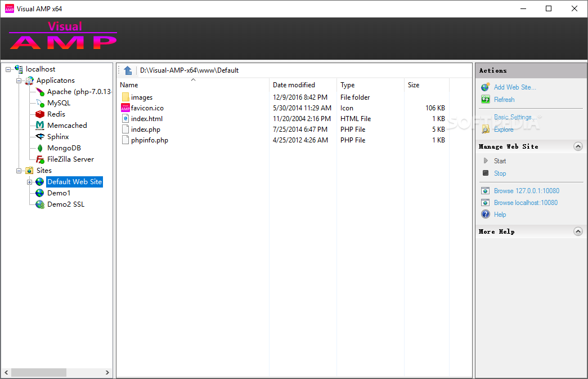The image size is (588, 379).
Task: Click the Browse localhost:10080 icon
Action: click(485, 203)
